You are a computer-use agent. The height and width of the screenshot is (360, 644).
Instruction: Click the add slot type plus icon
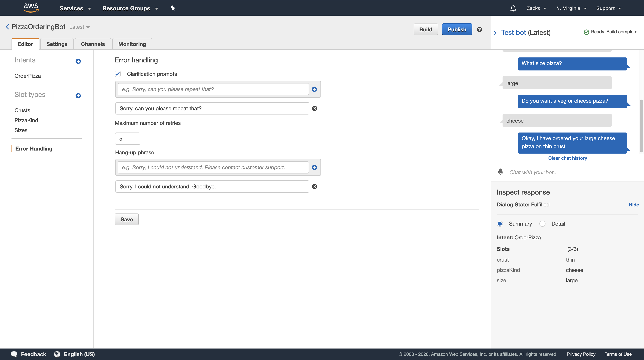point(78,96)
